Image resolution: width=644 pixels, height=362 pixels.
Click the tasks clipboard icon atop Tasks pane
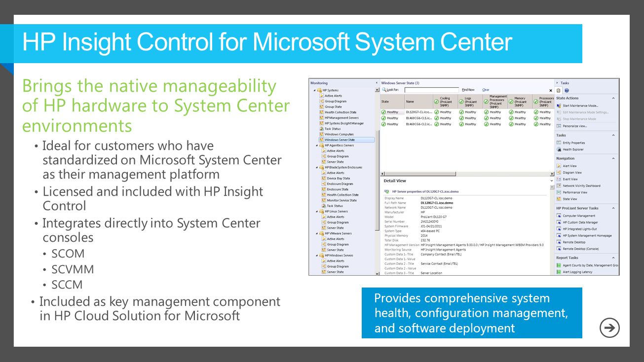[559, 91]
